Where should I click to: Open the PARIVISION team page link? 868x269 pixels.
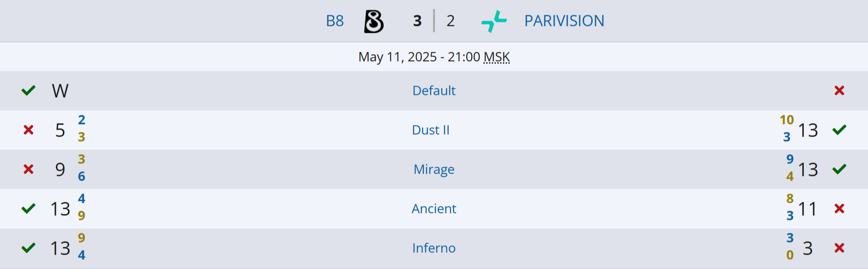pyautogui.click(x=564, y=20)
